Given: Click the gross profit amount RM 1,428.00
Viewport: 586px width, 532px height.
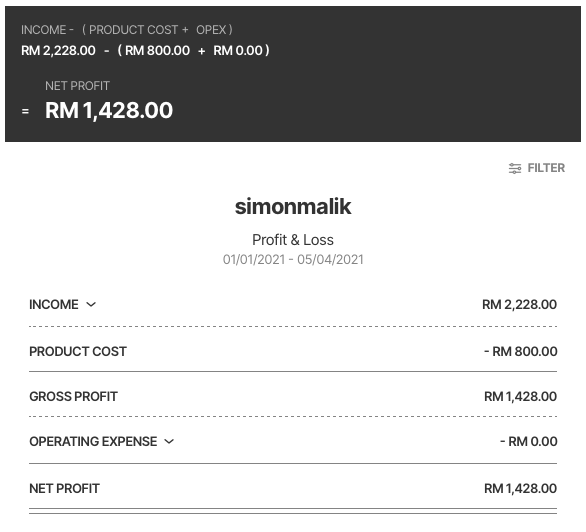Looking at the screenshot, I should pyautogui.click(x=520, y=396).
